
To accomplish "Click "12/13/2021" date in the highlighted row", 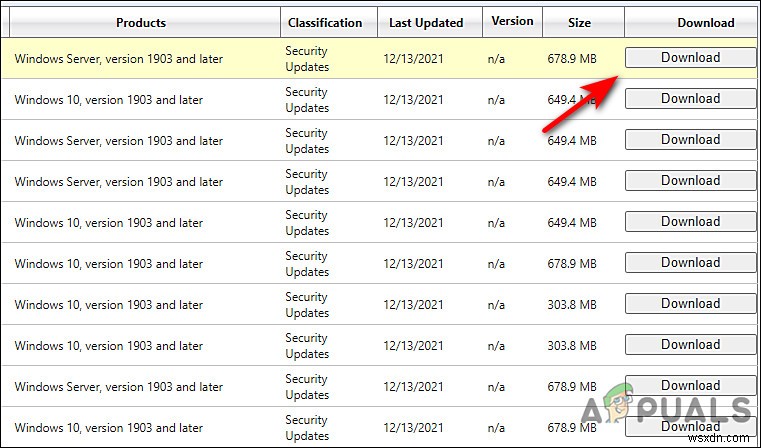I will pyautogui.click(x=414, y=59).
